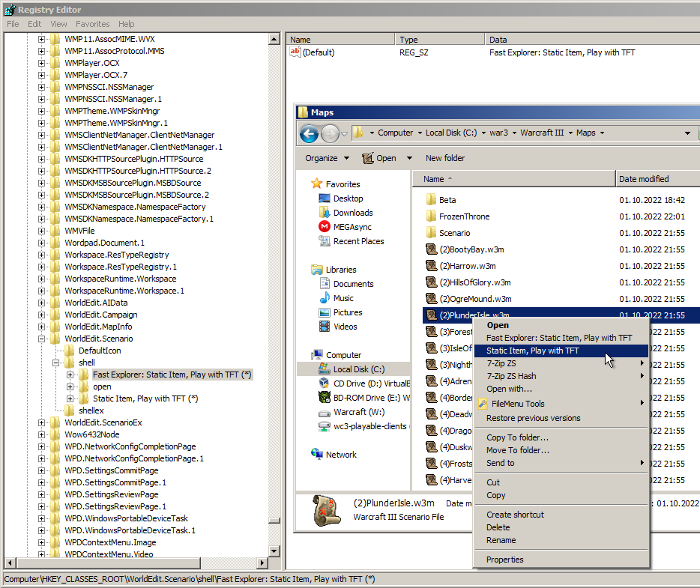Click the Open button in Maps toolbar

[379, 158]
